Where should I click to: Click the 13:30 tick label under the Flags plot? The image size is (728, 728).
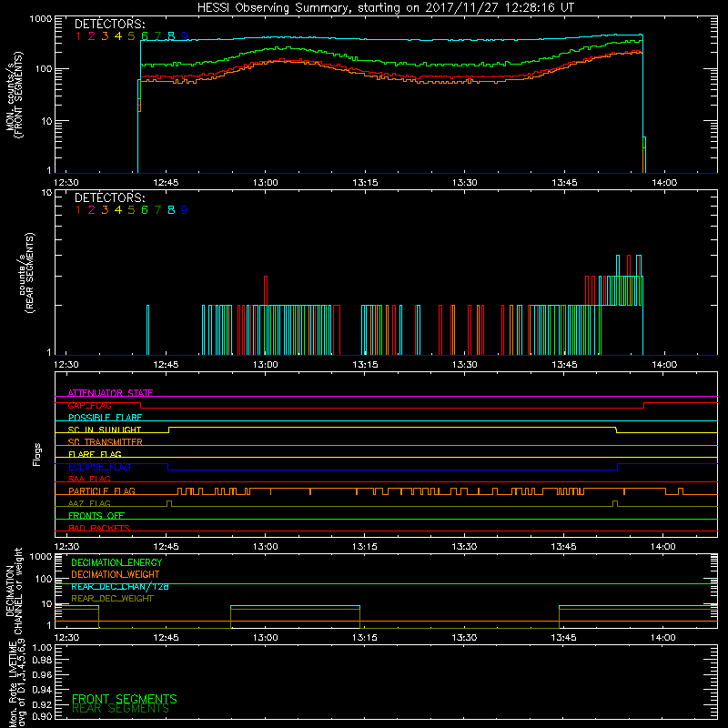point(464,547)
